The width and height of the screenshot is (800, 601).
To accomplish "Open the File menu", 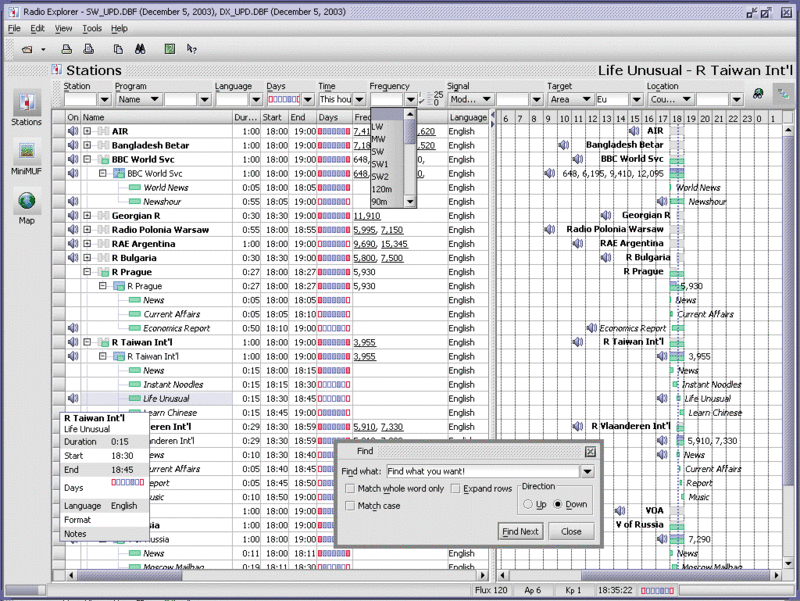I will [14, 29].
